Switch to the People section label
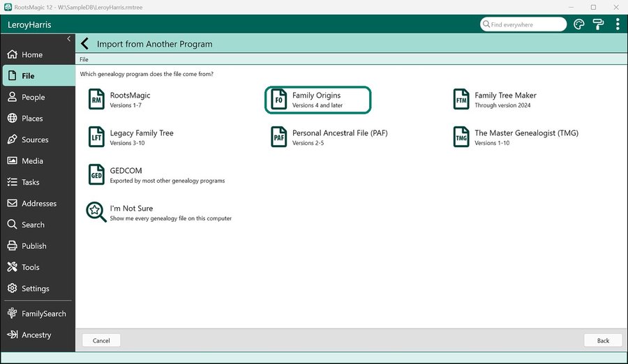The width and height of the screenshot is (628, 364). (33, 97)
